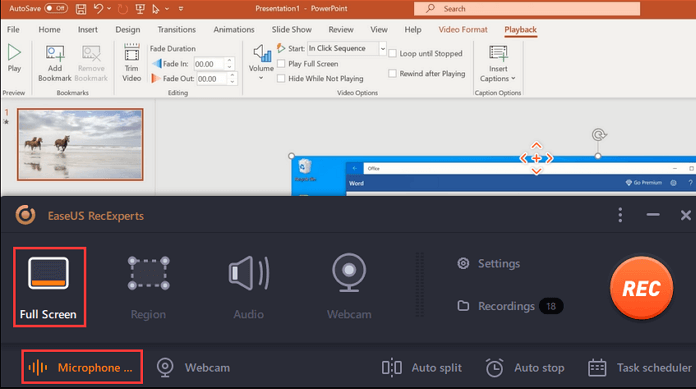Decrease the Fade Out value with down stepper

[232, 82]
